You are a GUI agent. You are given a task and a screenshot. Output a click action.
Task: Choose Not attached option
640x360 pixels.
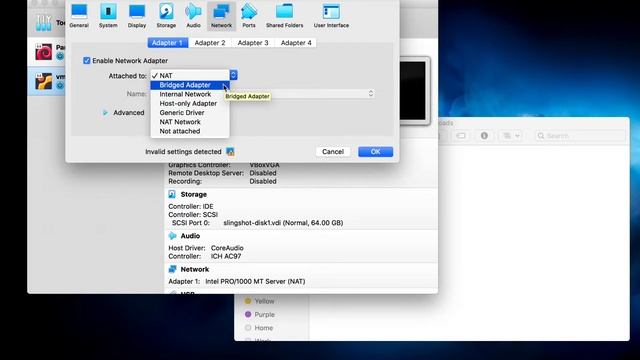click(x=190, y=131)
